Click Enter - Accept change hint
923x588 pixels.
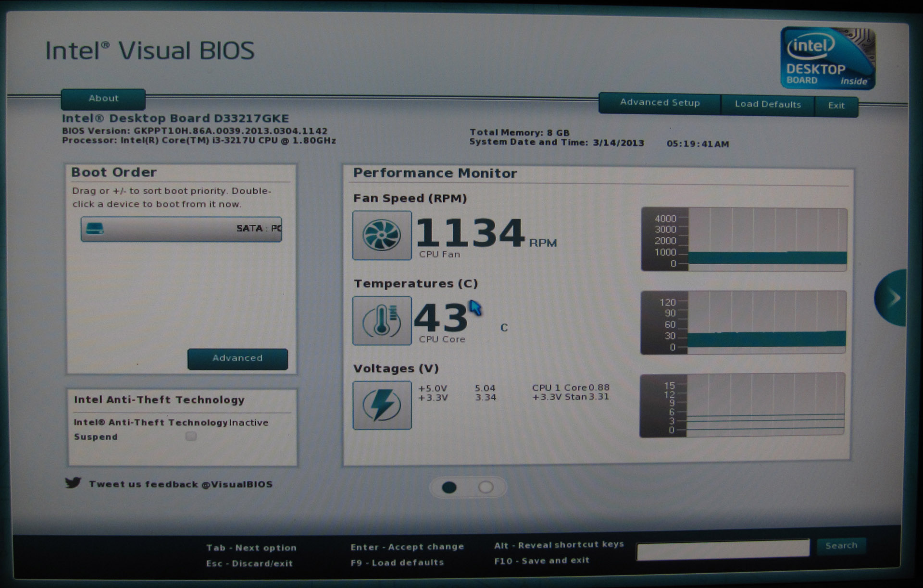point(407,547)
